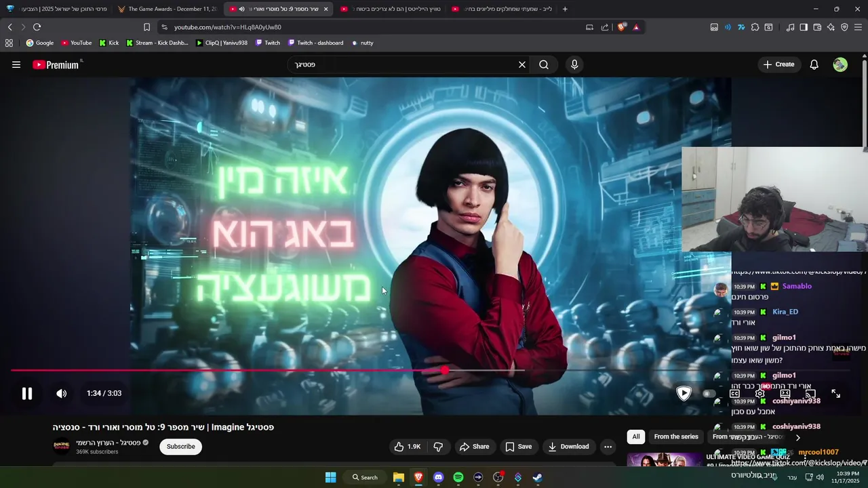Open Brave Shields lion icon

click(622, 27)
